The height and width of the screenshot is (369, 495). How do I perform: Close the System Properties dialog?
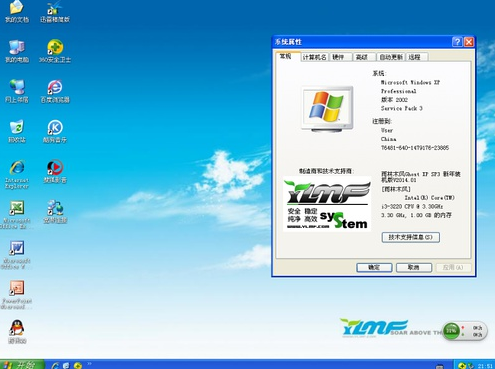[469, 42]
